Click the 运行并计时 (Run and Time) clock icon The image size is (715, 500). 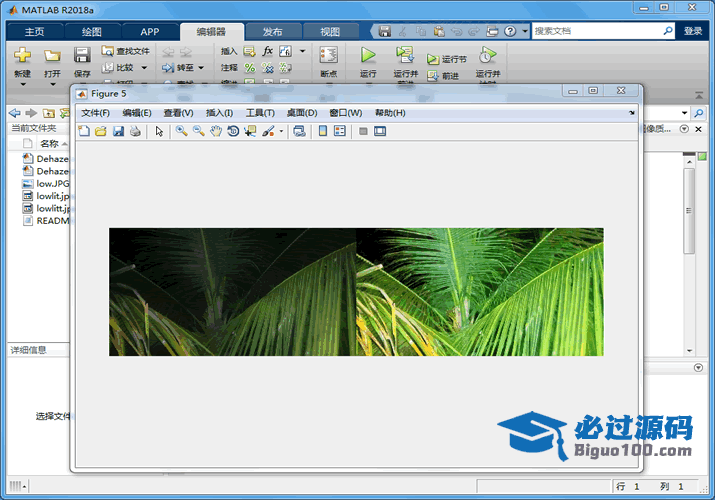point(487,55)
